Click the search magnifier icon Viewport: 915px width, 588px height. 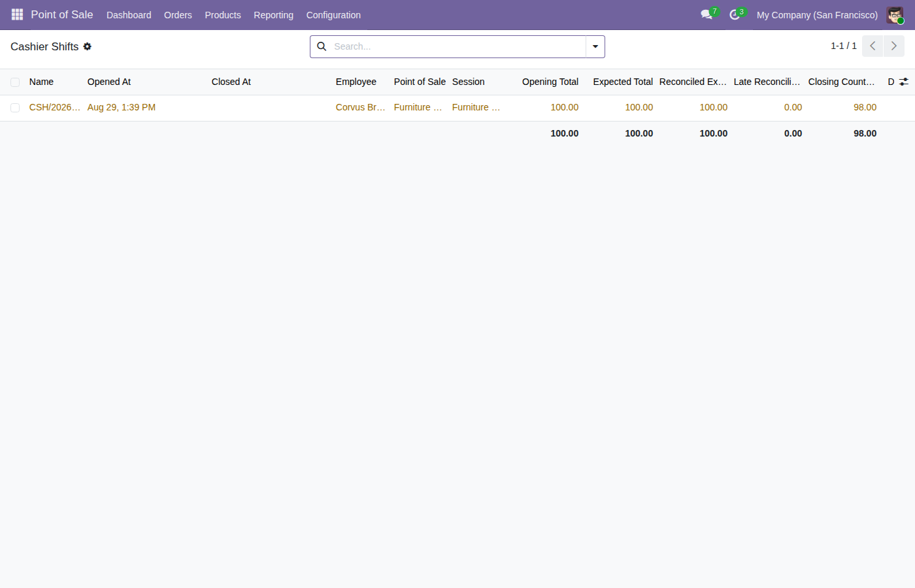pyautogui.click(x=322, y=46)
